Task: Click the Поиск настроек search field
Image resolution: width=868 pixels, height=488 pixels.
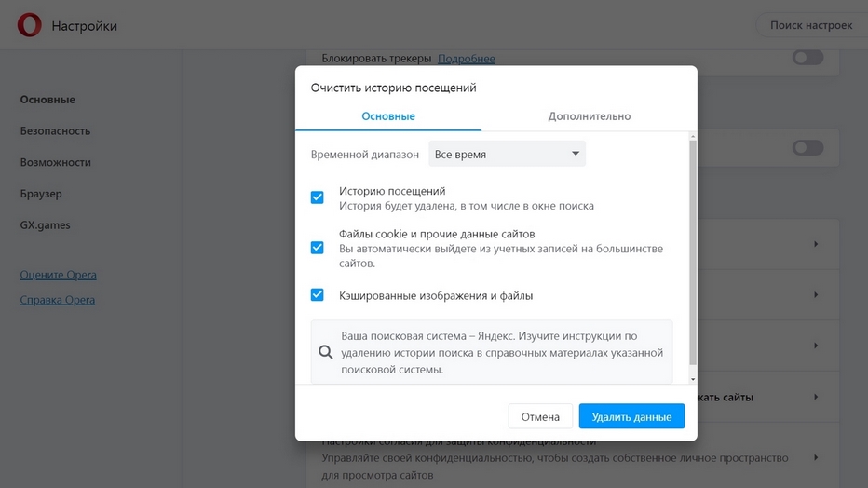Action: pos(810,25)
